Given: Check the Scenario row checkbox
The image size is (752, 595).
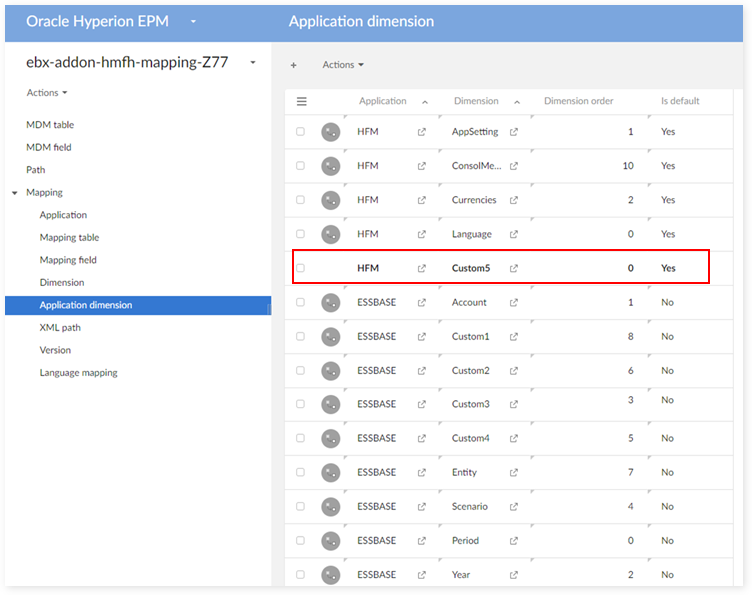Looking at the screenshot, I should click(300, 506).
